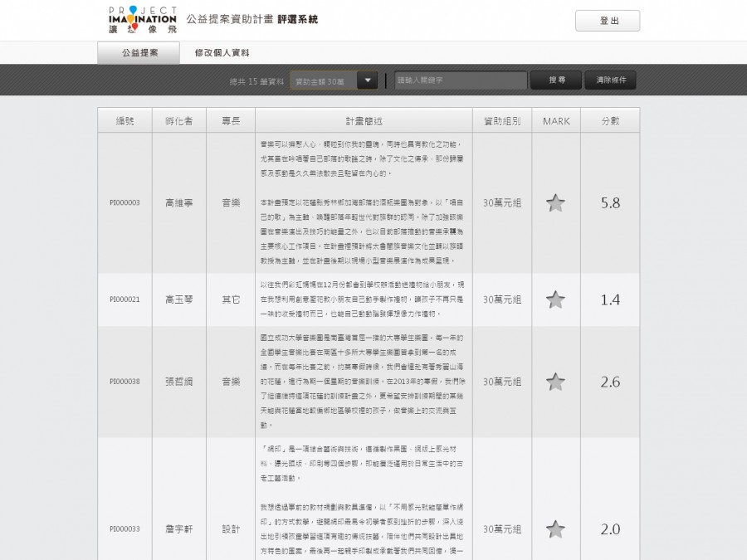Click the star icon in PI000033's MARK column
The image size is (747, 560).
[x=555, y=528]
